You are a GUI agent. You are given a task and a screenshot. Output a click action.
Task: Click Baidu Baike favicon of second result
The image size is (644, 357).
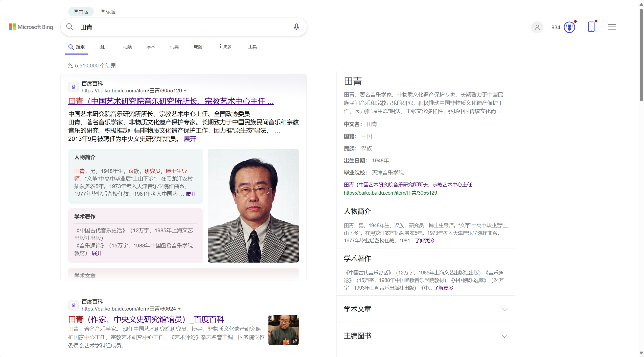74,305
